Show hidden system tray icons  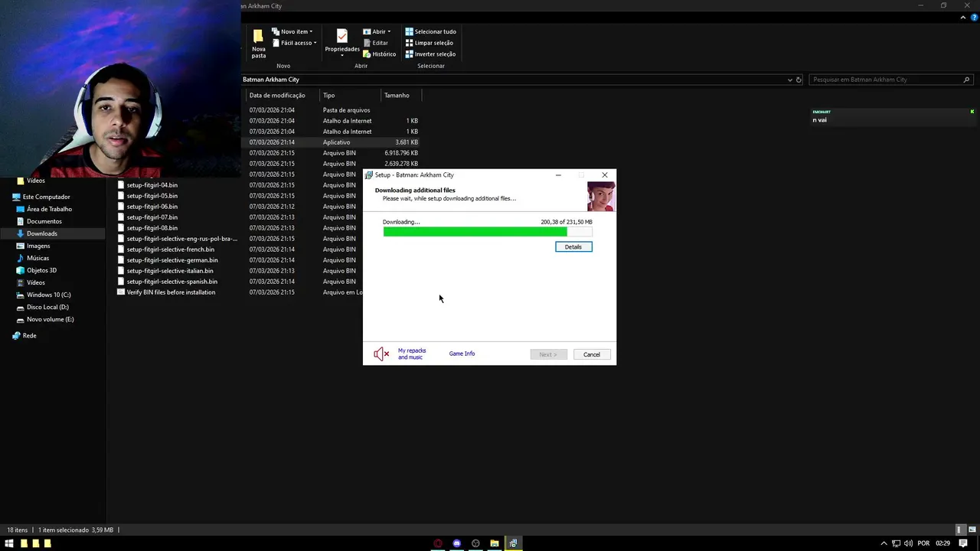coord(884,543)
